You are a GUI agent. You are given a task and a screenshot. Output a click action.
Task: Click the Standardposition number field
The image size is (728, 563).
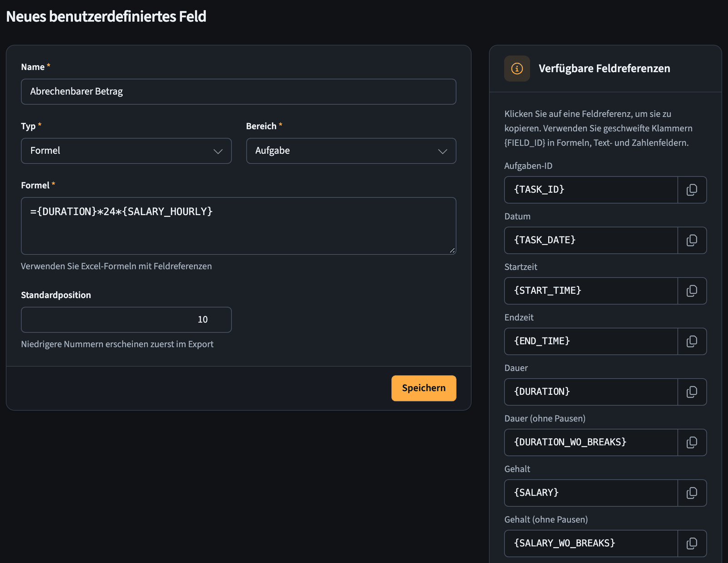pyautogui.click(x=126, y=320)
